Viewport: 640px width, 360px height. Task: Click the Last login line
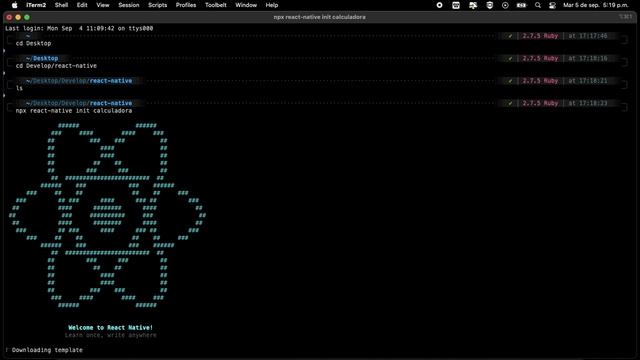[x=79, y=29]
